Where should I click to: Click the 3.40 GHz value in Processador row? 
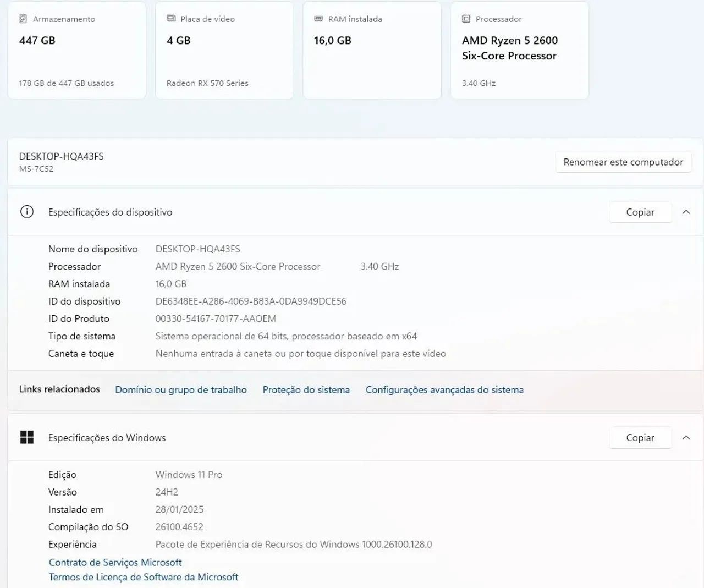click(x=380, y=266)
